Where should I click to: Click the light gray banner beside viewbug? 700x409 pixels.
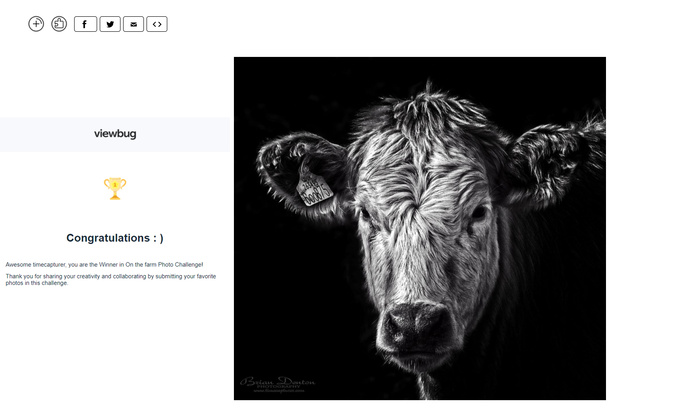tap(115, 134)
